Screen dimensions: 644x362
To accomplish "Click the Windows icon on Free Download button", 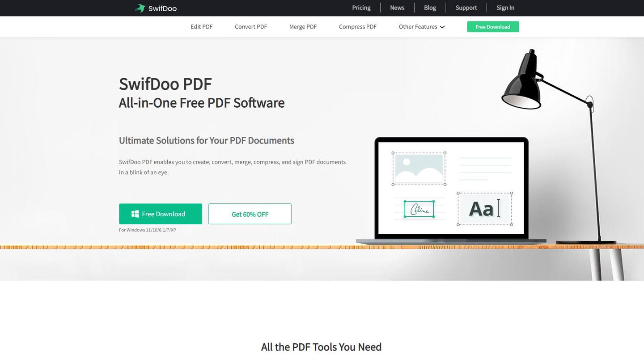I will point(135,214).
